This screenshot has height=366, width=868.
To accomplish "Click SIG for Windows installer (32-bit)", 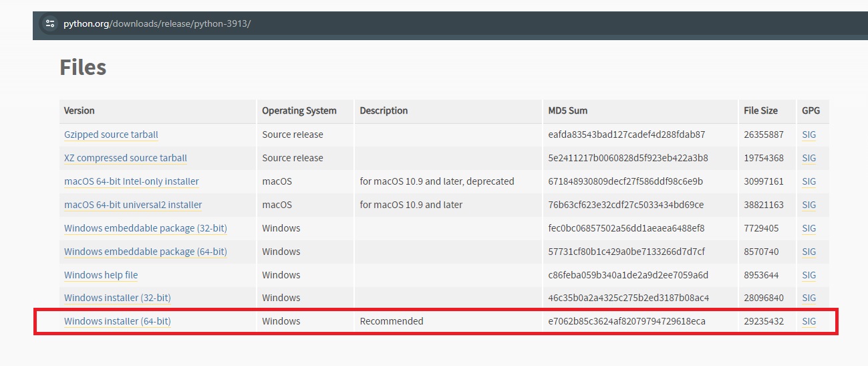I will [x=809, y=298].
